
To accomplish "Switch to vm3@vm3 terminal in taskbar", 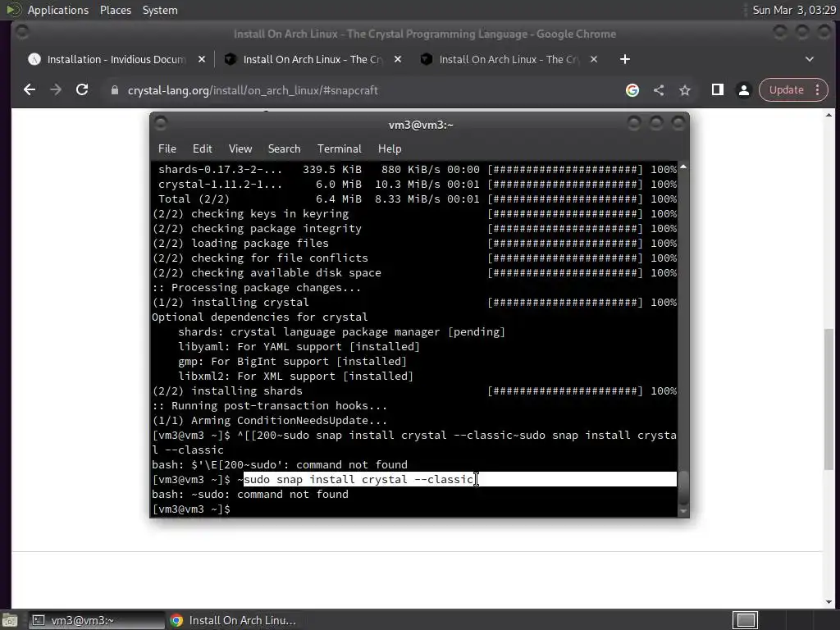I will pyautogui.click(x=97, y=620).
